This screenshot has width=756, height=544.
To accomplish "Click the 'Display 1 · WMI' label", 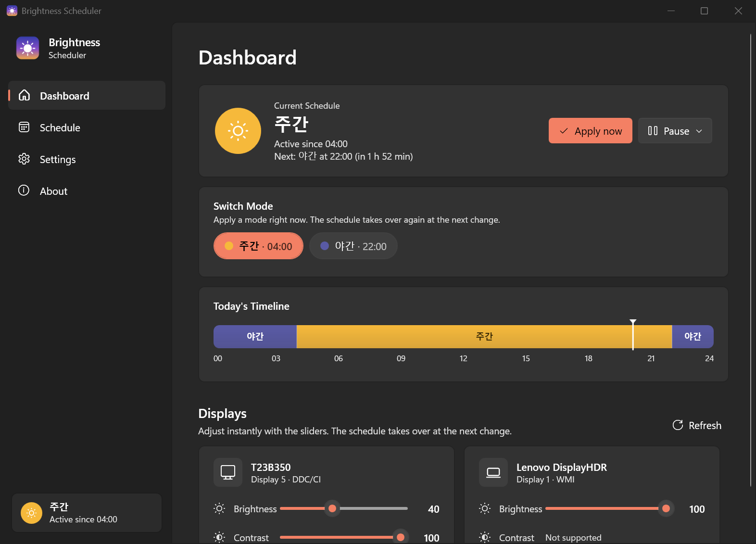I will pos(545,480).
